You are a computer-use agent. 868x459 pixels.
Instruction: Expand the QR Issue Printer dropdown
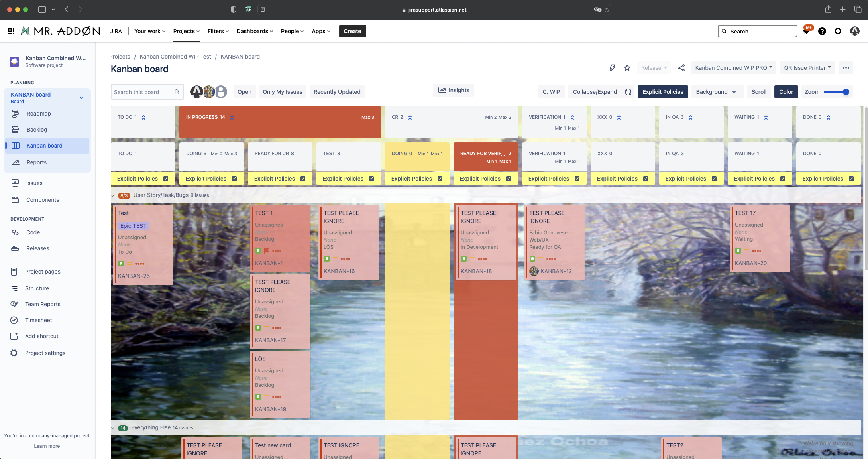pos(807,68)
